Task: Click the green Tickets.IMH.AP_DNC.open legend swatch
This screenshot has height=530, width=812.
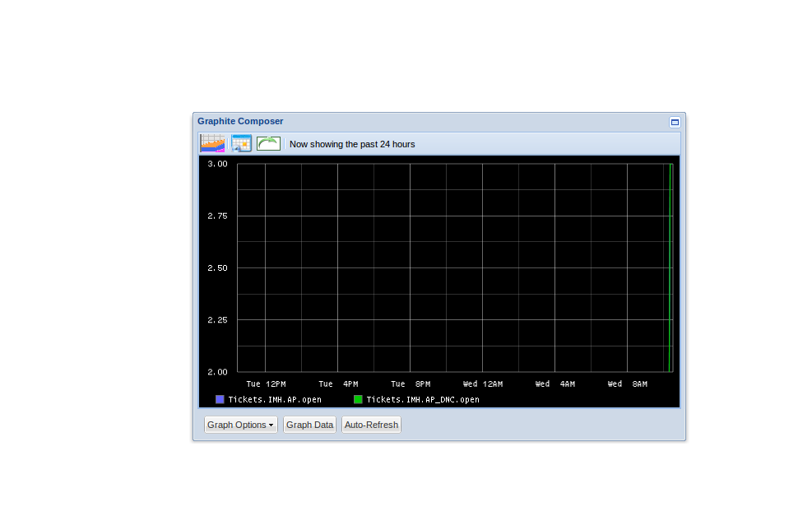Action: (x=358, y=399)
